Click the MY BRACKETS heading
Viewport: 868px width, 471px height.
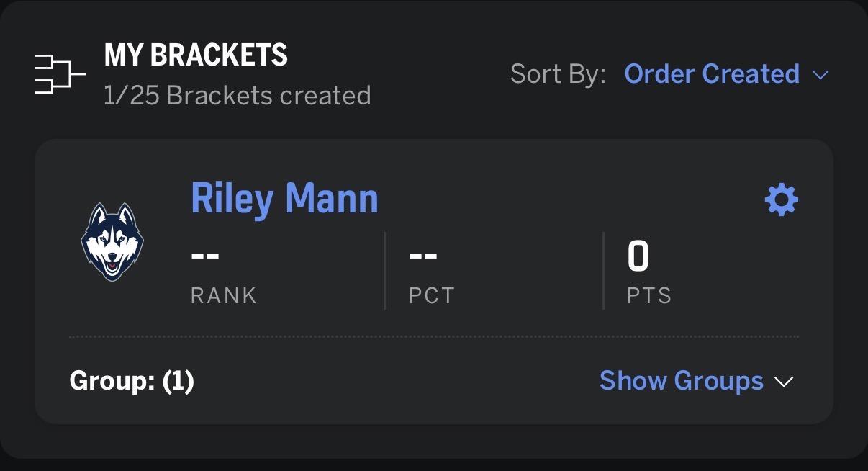pos(196,55)
